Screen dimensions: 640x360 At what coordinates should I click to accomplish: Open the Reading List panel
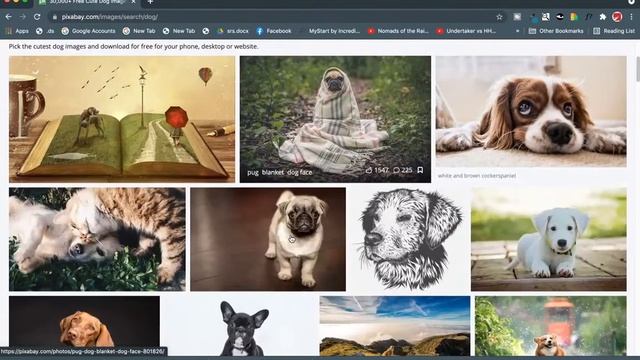614,31
